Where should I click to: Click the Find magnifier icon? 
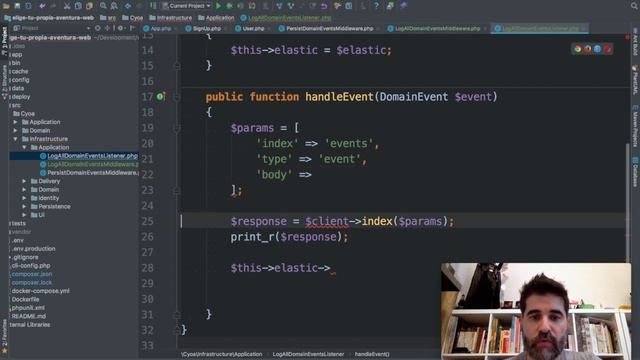(103, 6)
